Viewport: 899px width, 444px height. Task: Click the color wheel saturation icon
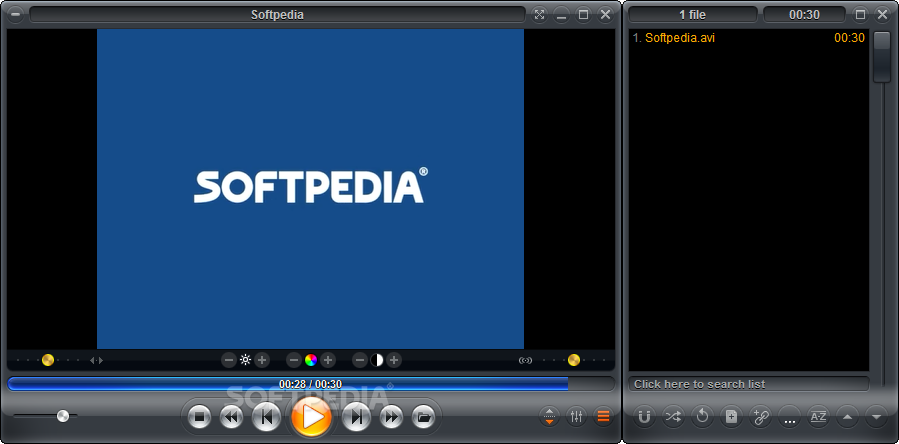311,360
